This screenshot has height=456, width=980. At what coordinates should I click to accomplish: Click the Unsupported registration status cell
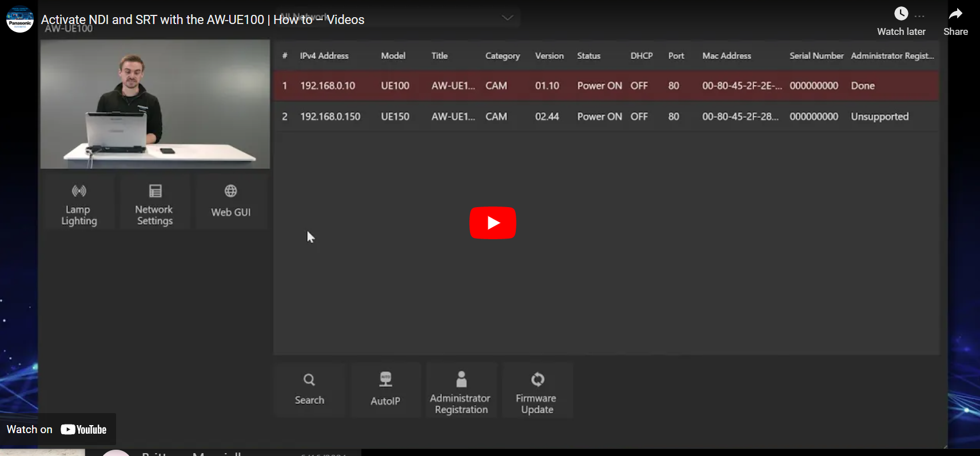[879, 117]
